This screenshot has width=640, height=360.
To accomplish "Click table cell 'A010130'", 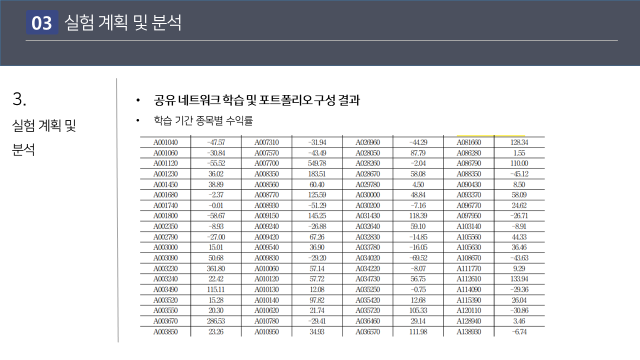I will pyautogui.click(x=267, y=289).
